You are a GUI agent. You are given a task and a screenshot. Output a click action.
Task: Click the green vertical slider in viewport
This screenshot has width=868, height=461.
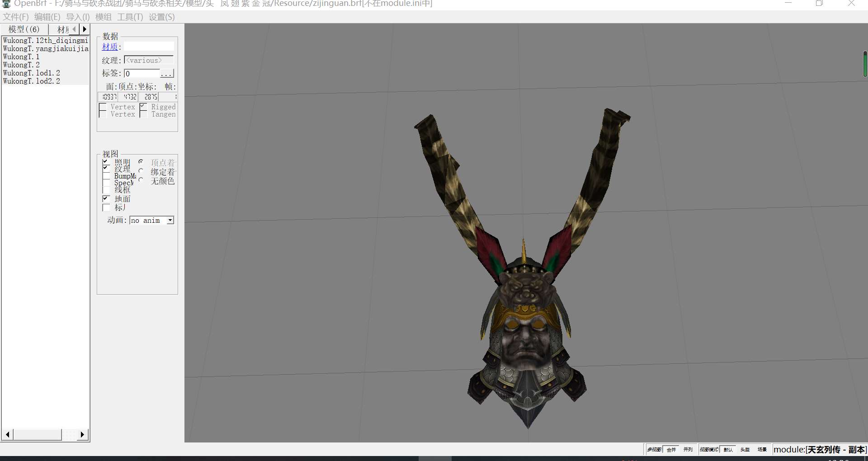(865, 64)
